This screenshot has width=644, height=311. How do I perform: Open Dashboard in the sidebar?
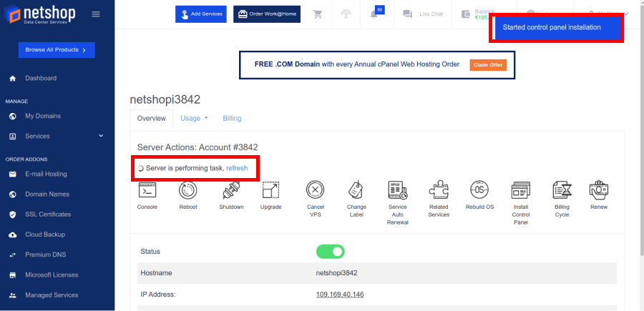click(41, 78)
